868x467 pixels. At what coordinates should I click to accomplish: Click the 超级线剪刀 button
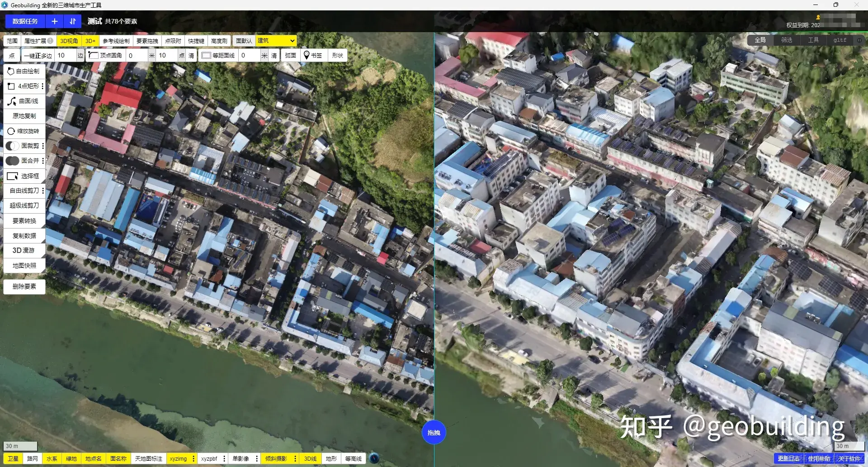coord(24,205)
